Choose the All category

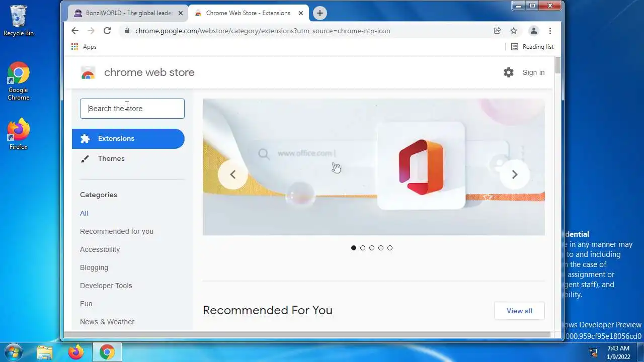pyautogui.click(x=84, y=213)
